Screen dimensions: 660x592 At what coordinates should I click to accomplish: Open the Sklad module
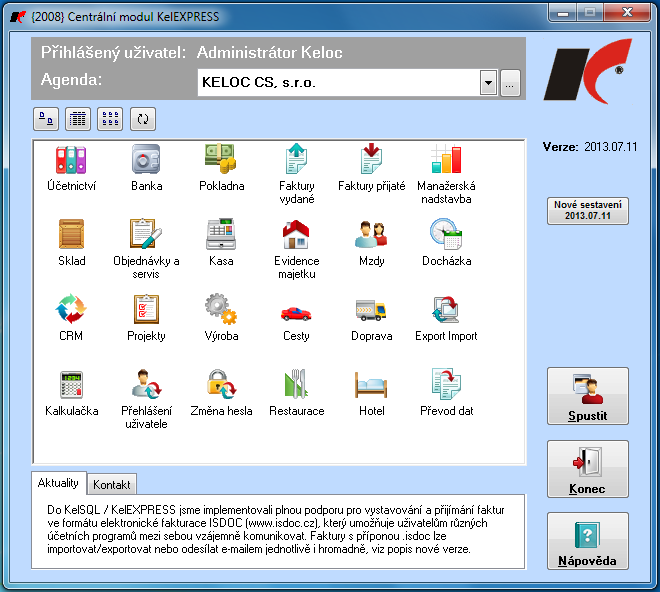click(72, 243)
